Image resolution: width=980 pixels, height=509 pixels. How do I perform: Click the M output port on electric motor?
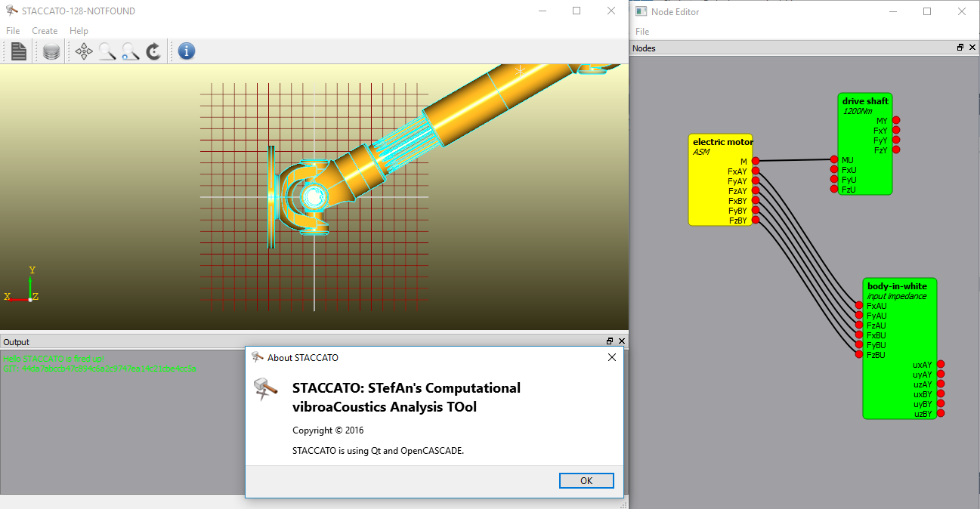click(x=756, y=161)
